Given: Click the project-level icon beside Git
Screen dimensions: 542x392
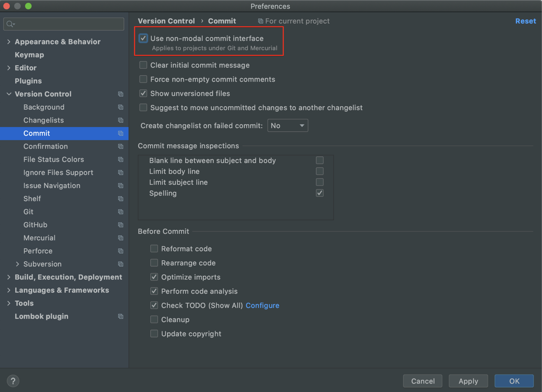Looking at the screenshot, I should pos(121,212).
